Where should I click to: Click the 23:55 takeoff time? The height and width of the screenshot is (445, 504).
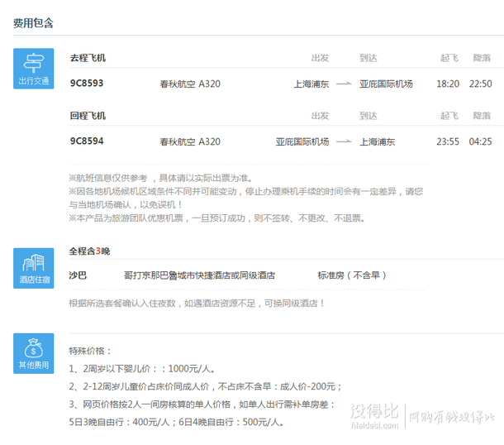[448, 142]
